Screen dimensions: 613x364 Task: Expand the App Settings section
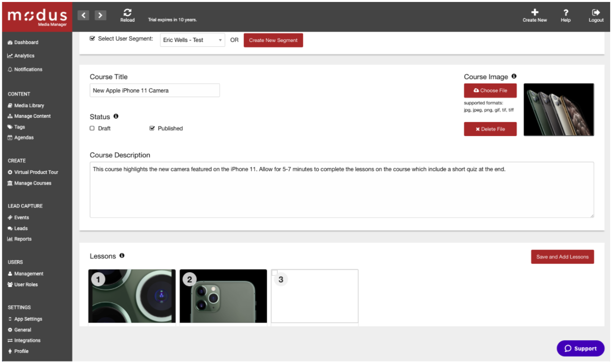coord(28,319)
